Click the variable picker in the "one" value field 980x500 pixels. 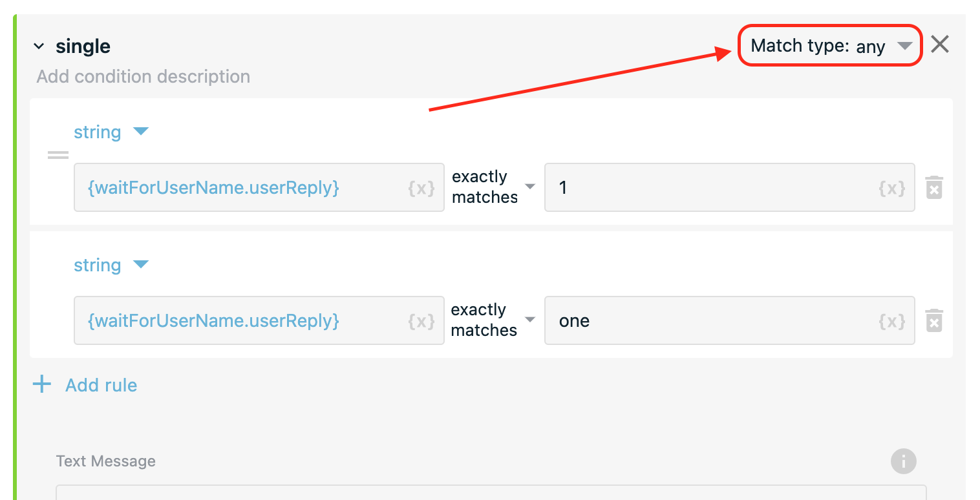[891, 321]
